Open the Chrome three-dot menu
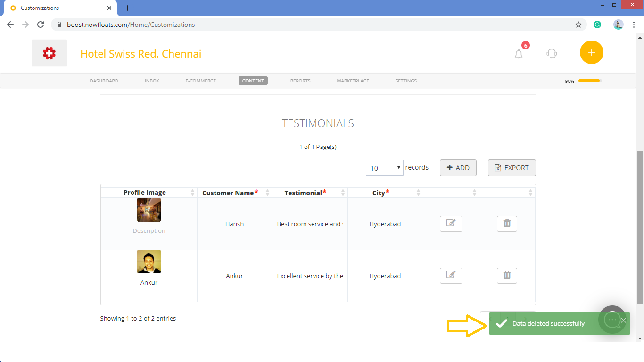Viewport: 644px width, 362px height. [634, 25]
